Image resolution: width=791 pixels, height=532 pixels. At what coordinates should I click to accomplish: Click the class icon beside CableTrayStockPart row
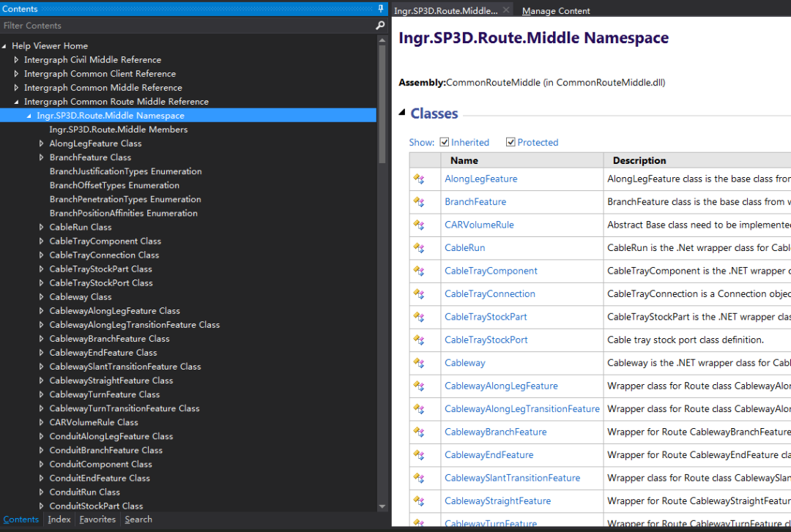pyautogui.click(x=419, y=317)
